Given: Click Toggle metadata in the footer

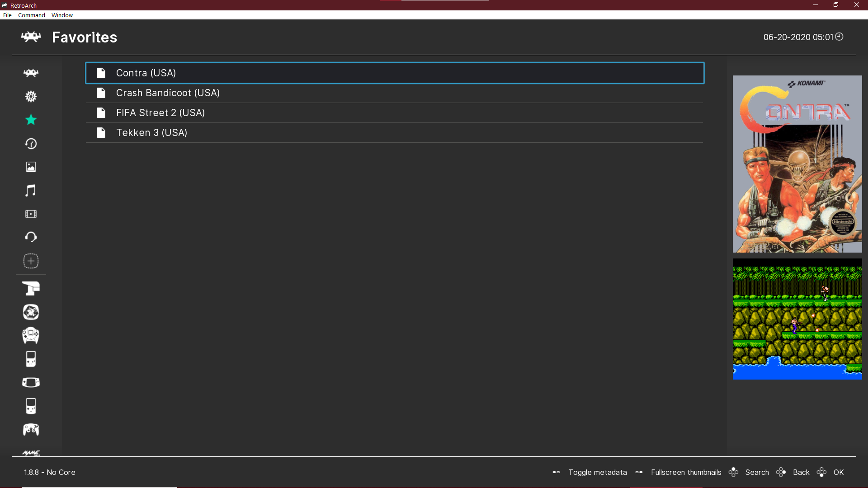Looking at the screenshot, I should click(597, 472).
